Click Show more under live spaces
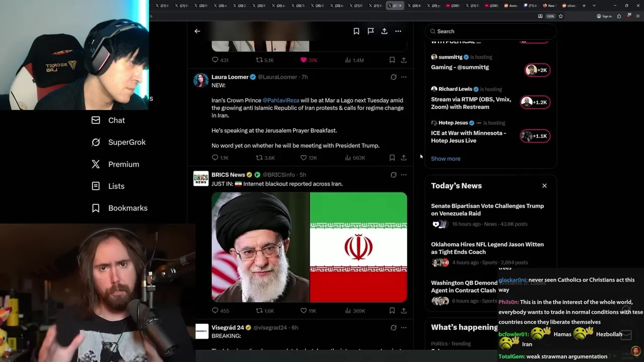 (445, 158)
